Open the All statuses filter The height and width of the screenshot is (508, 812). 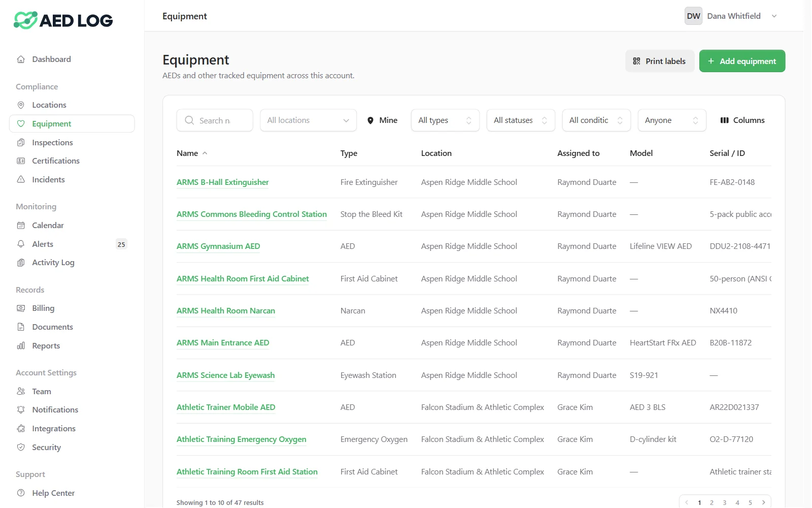(x=521, y=120)
